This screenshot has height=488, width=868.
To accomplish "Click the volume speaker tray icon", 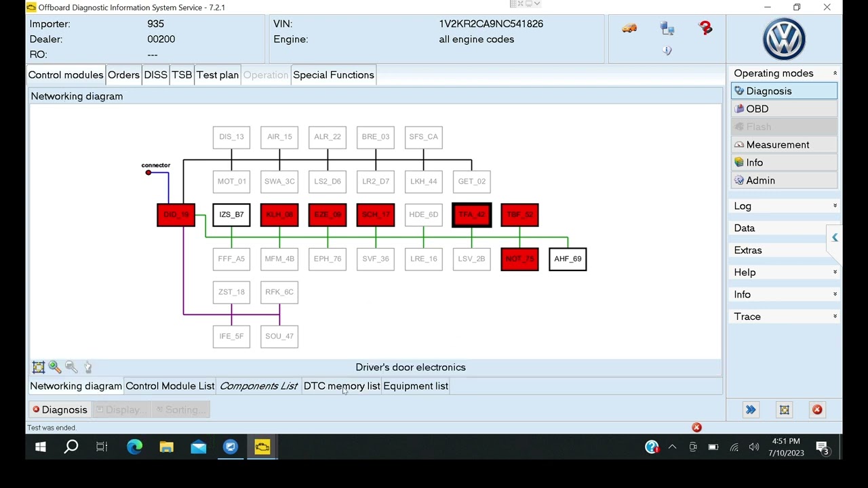I will pyautogui.click(x=754, y=447).
